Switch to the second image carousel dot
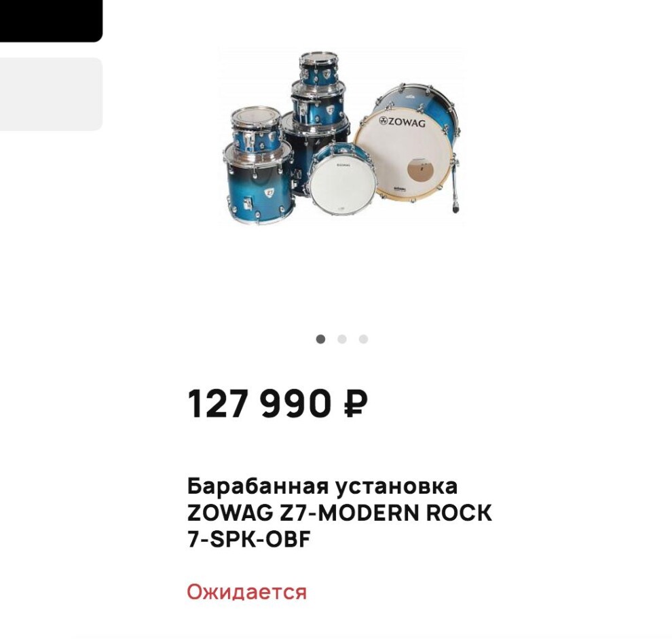Screen dimensions: 672x639 342,340
